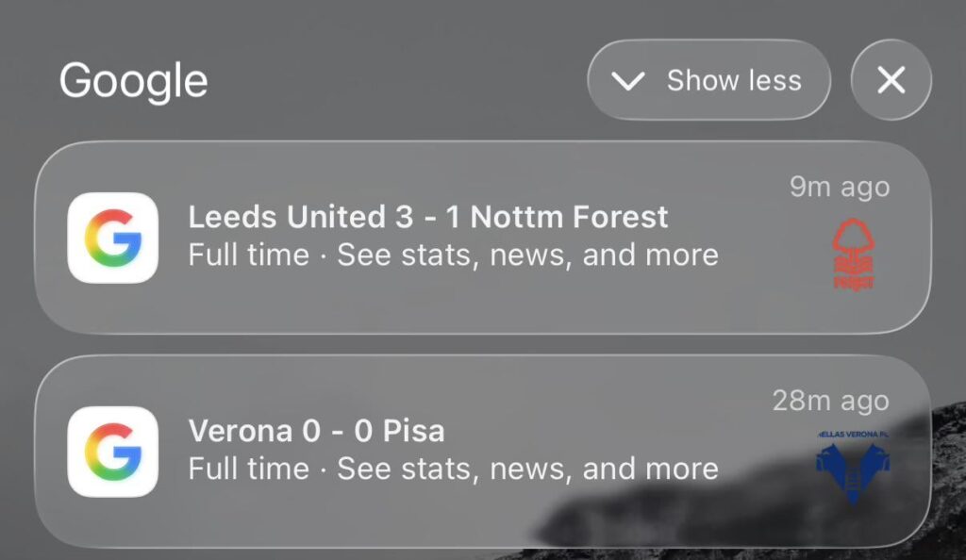The width and height of the screenshot is (966, 560).
Task: Tap the Google G icon on Leeds notification
Action: 112,238
